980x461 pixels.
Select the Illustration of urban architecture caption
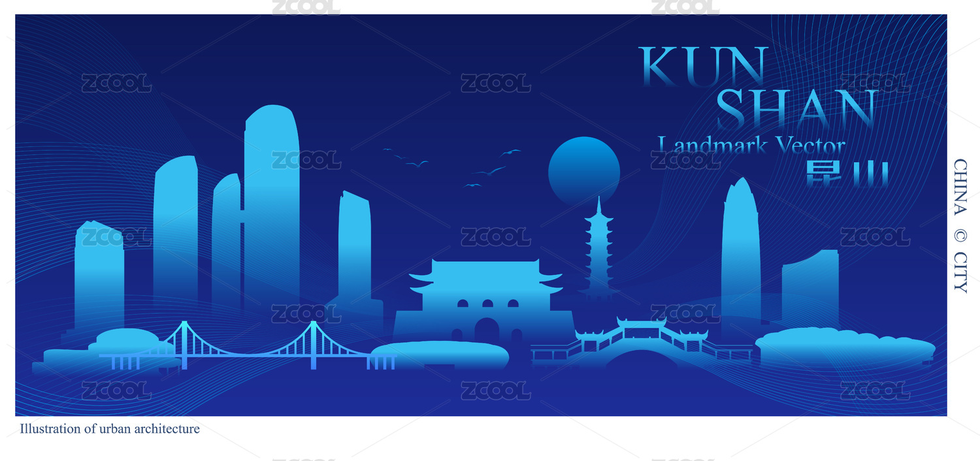(x=110, y=429)
